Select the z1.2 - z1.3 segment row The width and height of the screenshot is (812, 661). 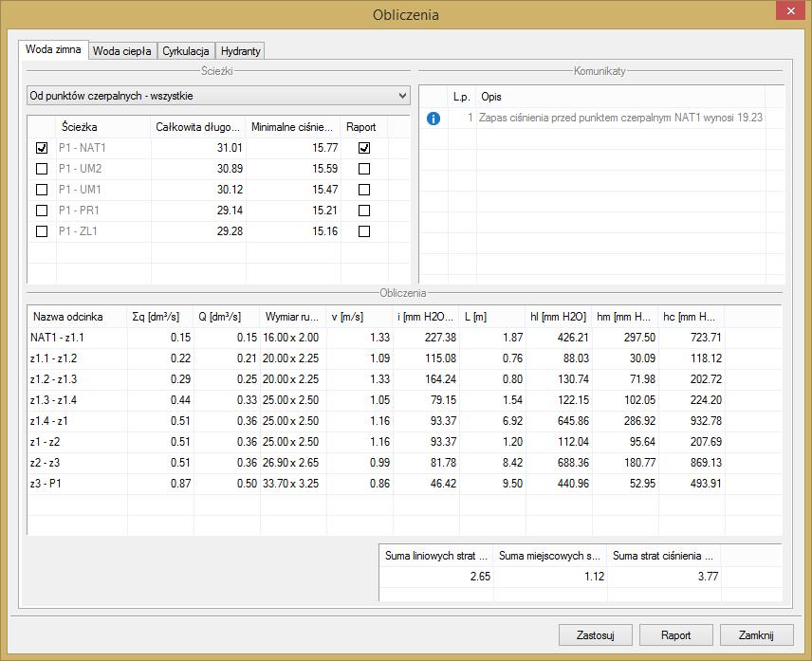(x=404, y=379)
